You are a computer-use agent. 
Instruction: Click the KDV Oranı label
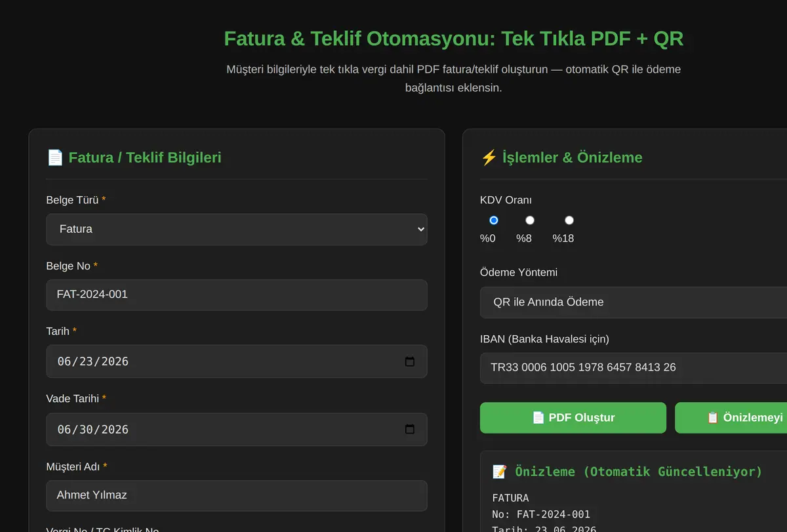[506, 200]
